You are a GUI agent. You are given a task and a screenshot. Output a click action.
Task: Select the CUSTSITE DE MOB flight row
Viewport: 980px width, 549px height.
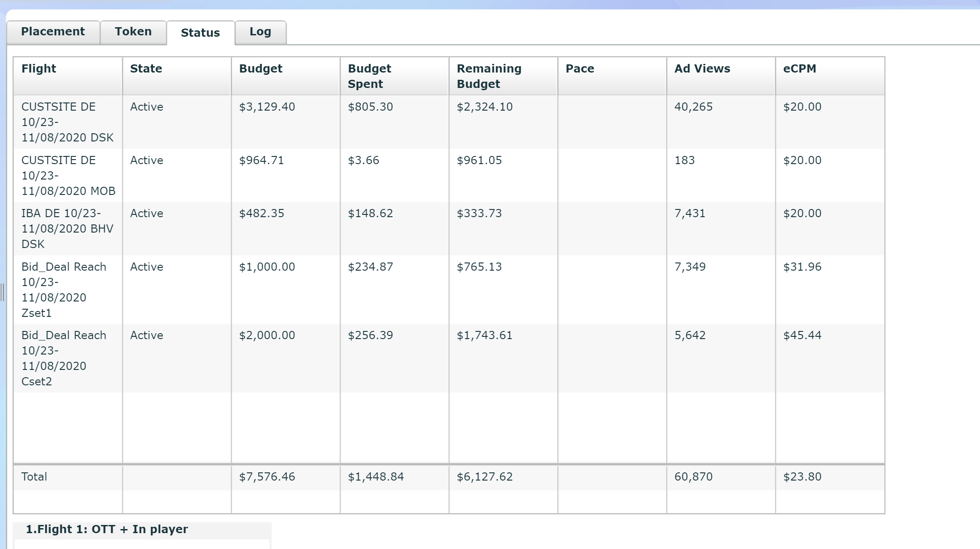(68, 175)
